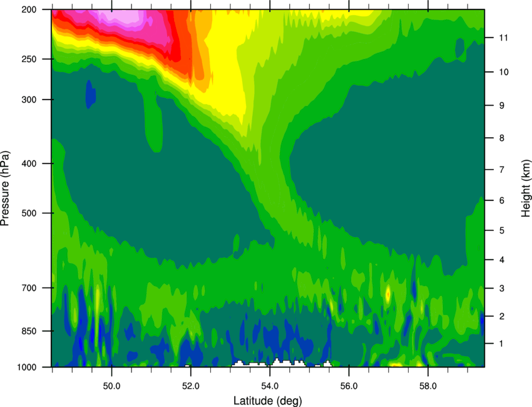Click the 'Height (km)' axis title
Screen dimensions: 532x407
click(x=526, y=188)
